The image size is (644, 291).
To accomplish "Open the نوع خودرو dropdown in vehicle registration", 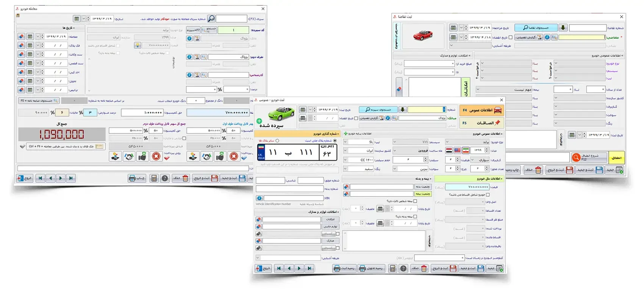I will (448, 142).
